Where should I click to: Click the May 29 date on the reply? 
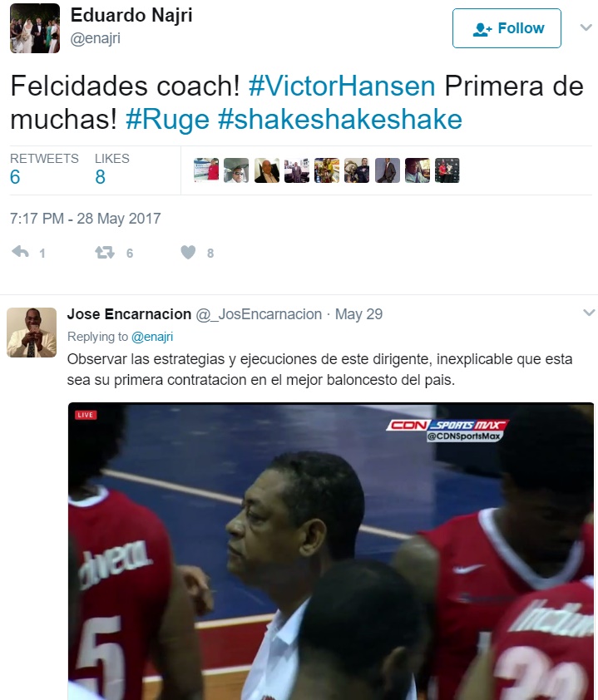pyautogui.click(x=358, y=314)
